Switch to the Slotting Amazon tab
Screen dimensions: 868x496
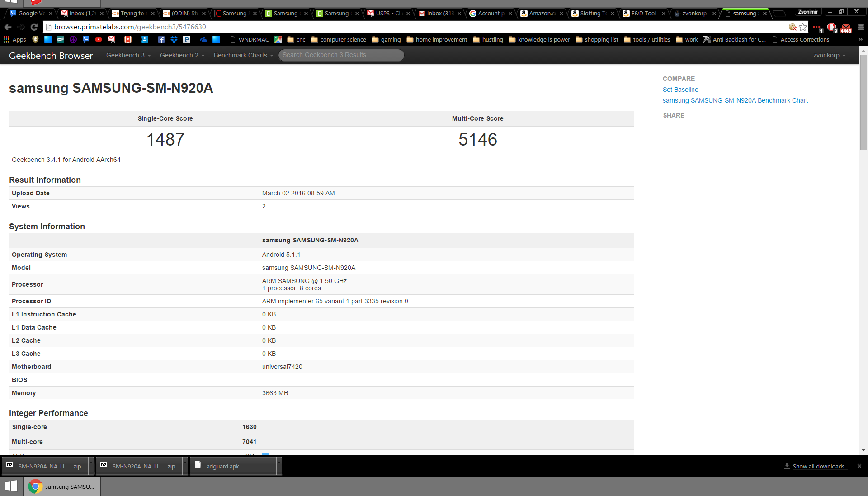click(x=593, y=14)
